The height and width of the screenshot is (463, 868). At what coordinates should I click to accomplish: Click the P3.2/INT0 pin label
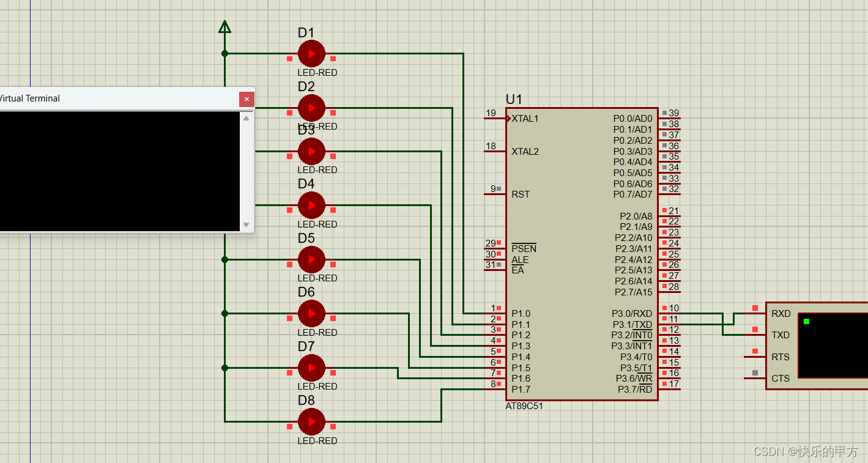point(632,335)
